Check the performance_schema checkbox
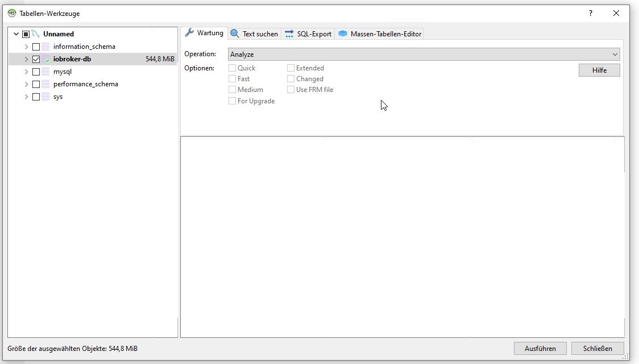This screenshot has width=639, height=364. pyautogui.click(x=36, y=84)
